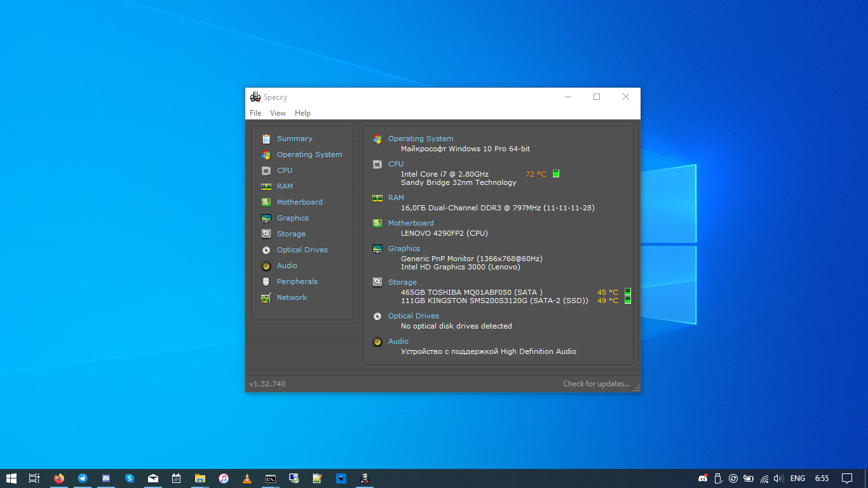868x488 pixels.
Task: Open VLC media player from the taskbar
Action: (x=247, y=478)
